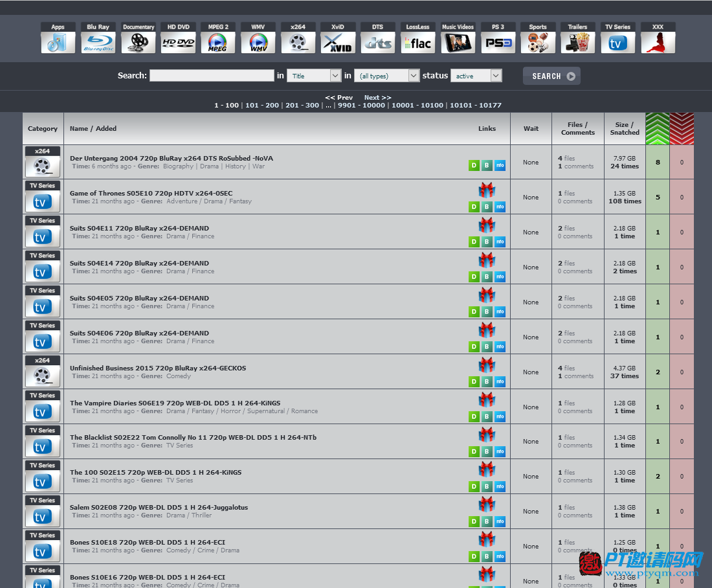Click the Thriller genre on Salem row
The height and width of the screenshot is (588, 712).
click(201, 515)
